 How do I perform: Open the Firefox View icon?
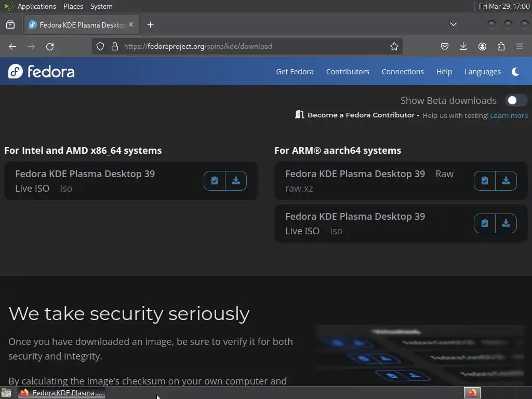[x=10, y=25]
